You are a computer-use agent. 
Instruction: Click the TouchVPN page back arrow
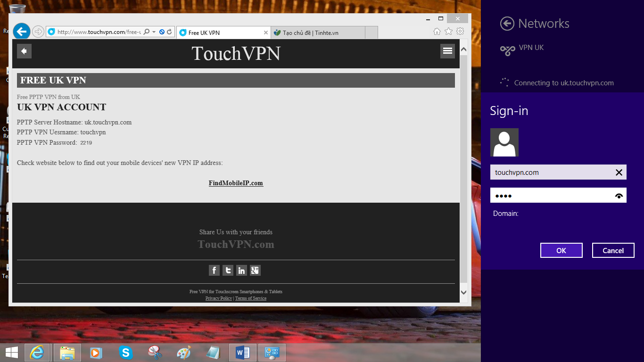pos(24,51)
